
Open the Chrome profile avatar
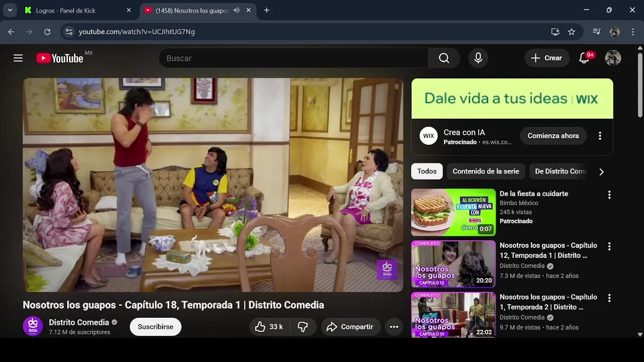pyautogui.click(x=614, y=32)
